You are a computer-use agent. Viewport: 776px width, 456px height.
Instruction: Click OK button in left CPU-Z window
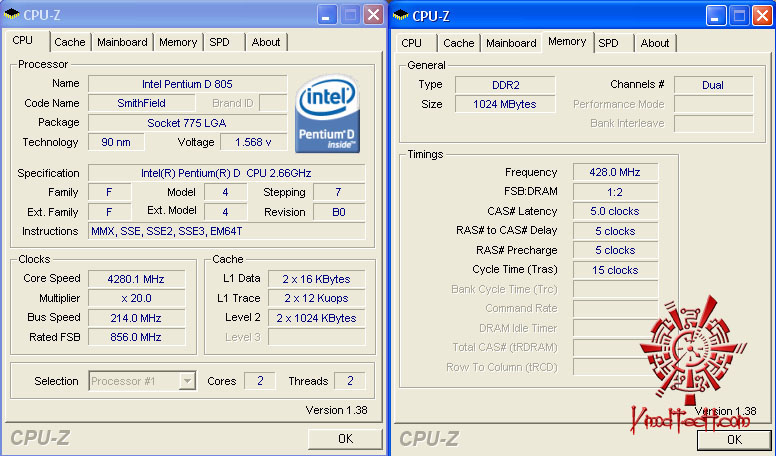tap(345, 438)
